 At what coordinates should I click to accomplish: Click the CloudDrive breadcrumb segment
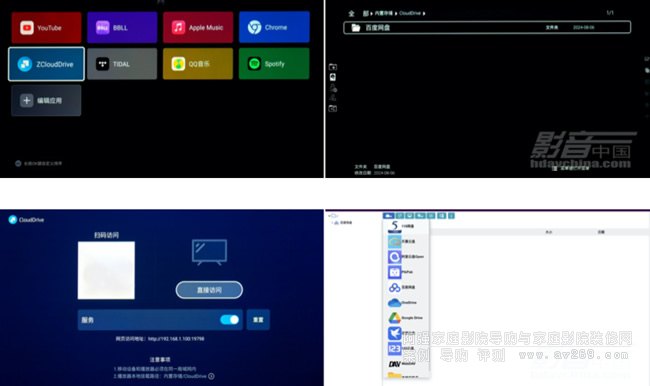click(410, 13)
